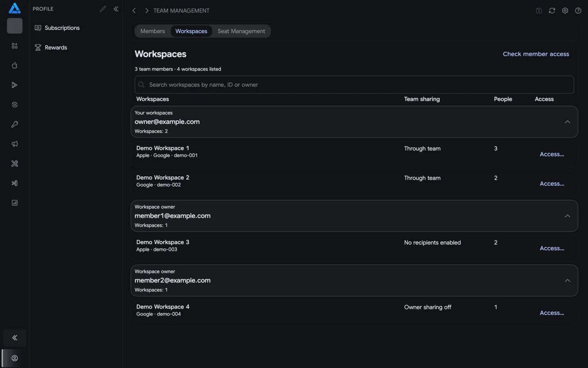
Task: Collapse the owner@example.com workspace group
Action: [x=568, y=122]
